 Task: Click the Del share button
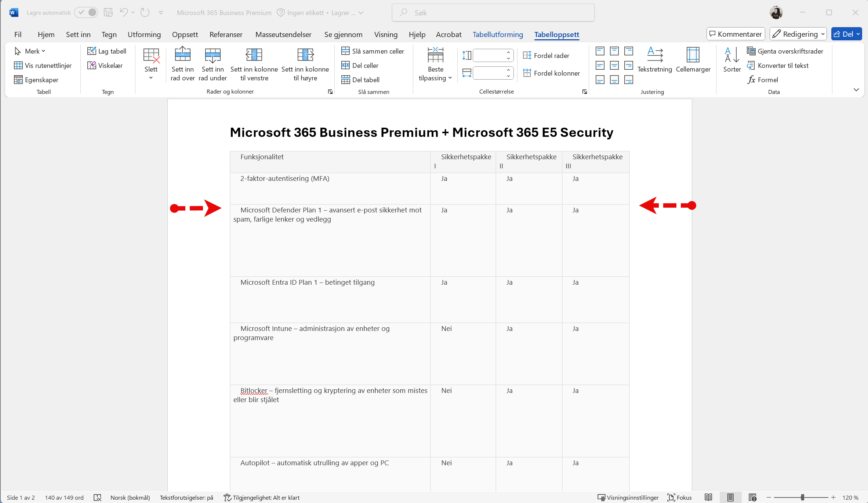pyautogui.click(x=843, y=34)
